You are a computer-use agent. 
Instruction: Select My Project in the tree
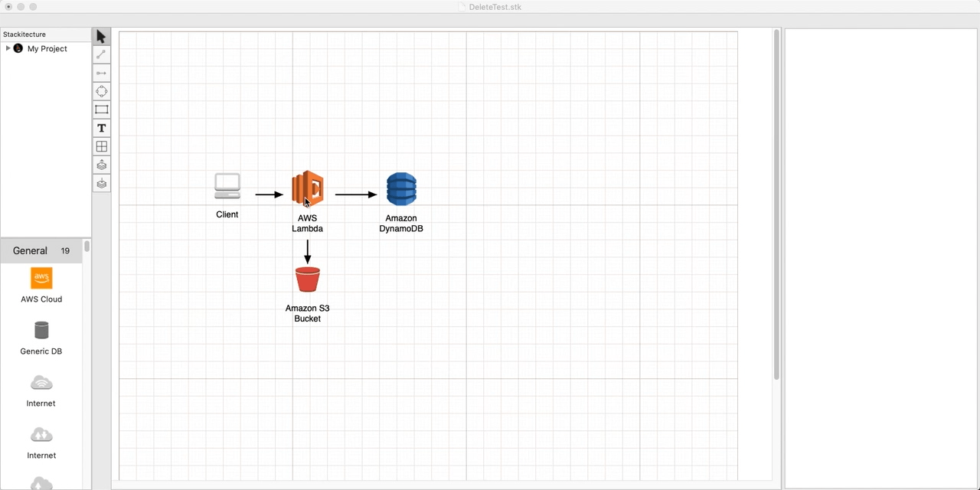pos(47,49)
